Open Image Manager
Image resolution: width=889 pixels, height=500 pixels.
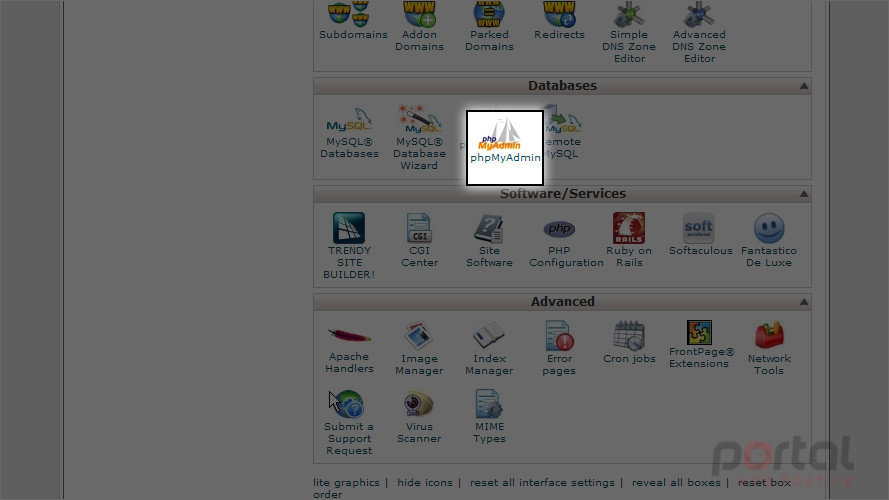click(420, 348)
